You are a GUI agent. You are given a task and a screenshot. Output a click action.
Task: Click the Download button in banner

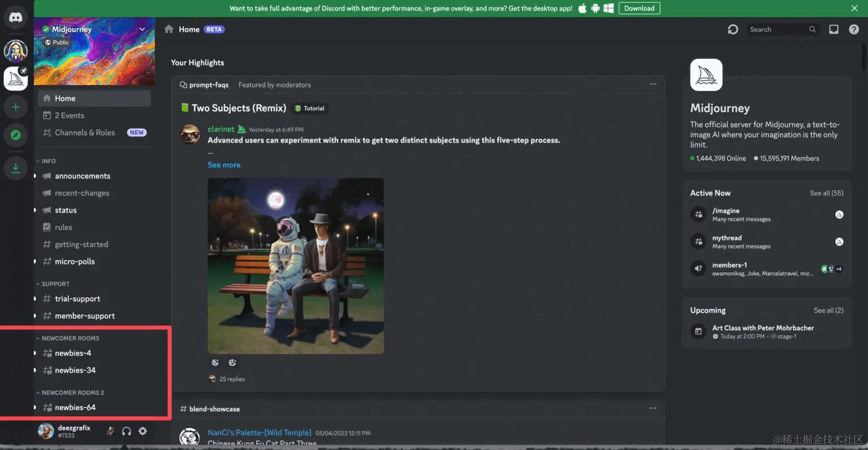tap(639, 8)
